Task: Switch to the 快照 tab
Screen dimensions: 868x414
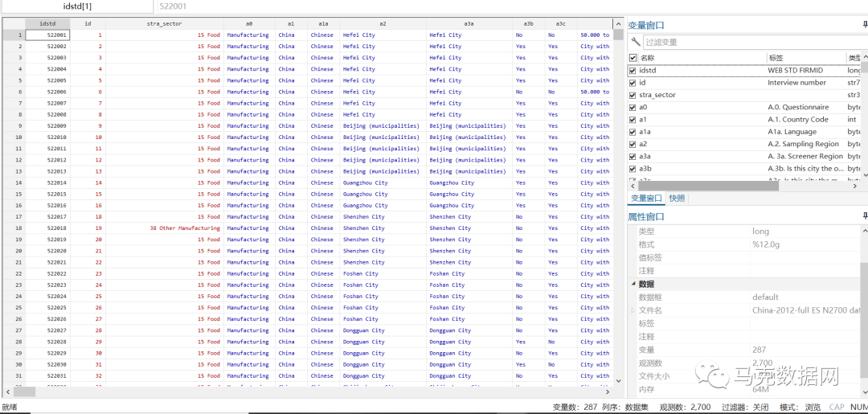Action: click(x=677, y=198)
